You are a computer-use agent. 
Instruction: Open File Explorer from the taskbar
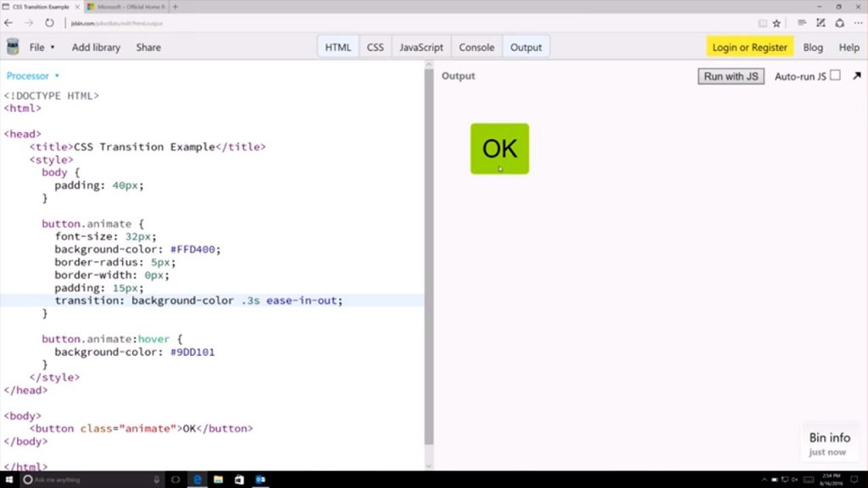coord(218,480)
